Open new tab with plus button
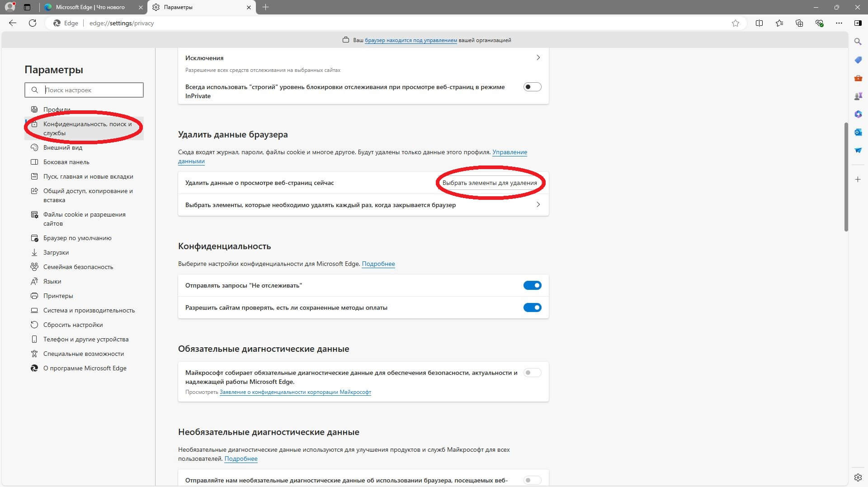 click(x=265, y=7)
